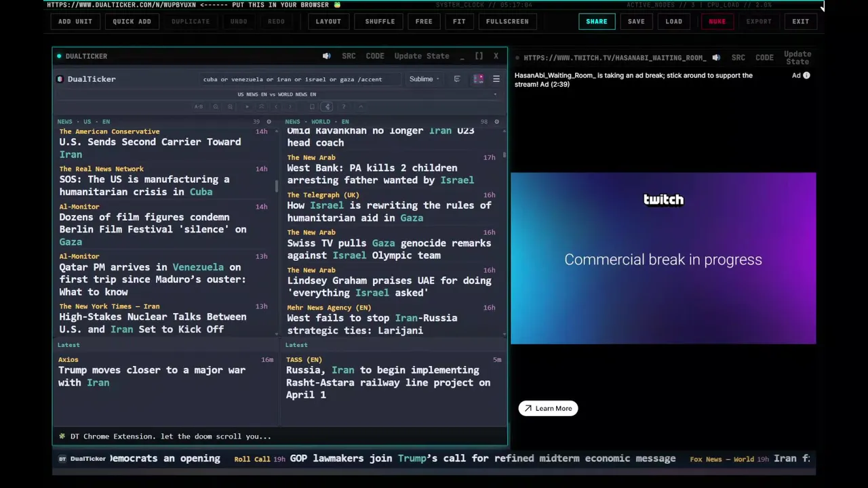The height and width of the screenshot is (488, 868).
Task: Open the SRC tab of DualTicker unit
Action: [x=349, y=56]
